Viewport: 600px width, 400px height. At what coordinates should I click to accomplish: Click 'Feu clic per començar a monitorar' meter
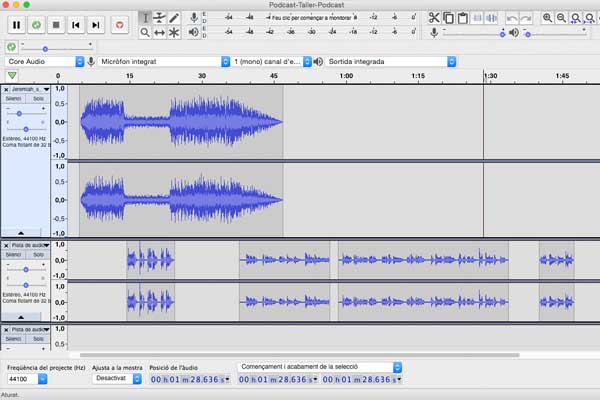point(311,18)
